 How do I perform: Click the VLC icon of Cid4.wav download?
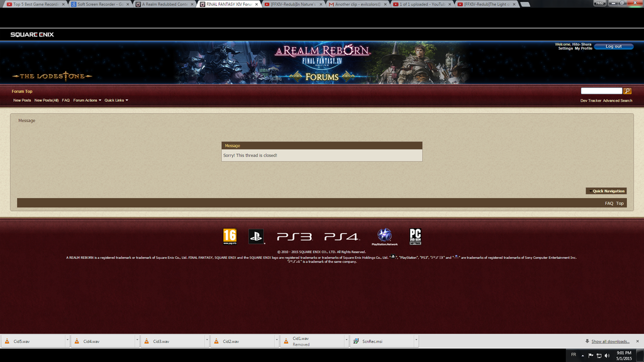[x=77, y=341]
